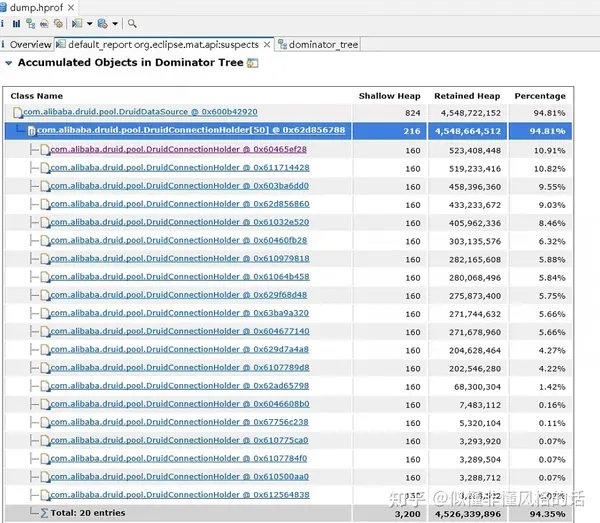Open DruidConnectionHolder @ 0x6107789d8 link
Viewport: 600px width, 523px height.
[180, 368]
